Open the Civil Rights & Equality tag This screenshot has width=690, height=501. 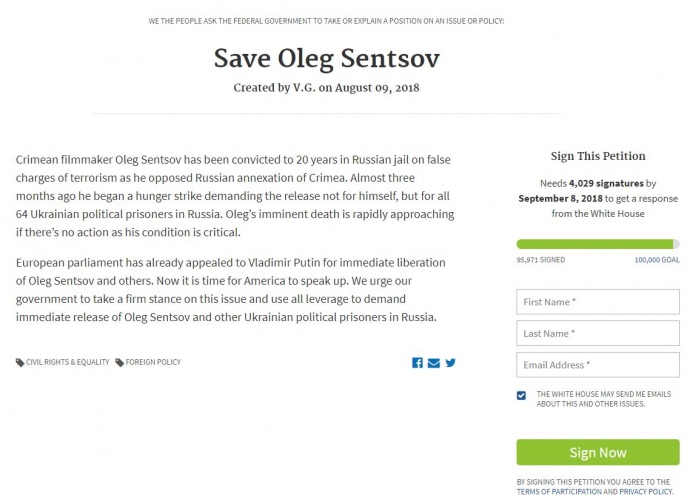[68, 362]
